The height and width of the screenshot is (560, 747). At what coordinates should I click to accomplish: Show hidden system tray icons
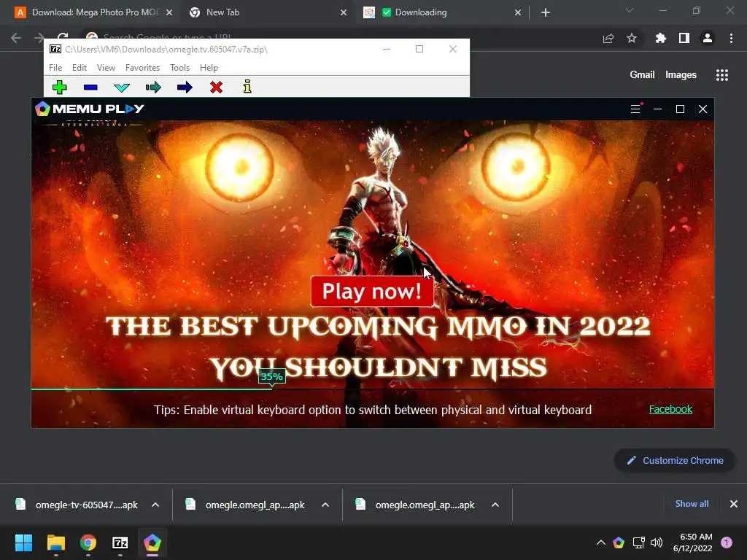point(601,542)
